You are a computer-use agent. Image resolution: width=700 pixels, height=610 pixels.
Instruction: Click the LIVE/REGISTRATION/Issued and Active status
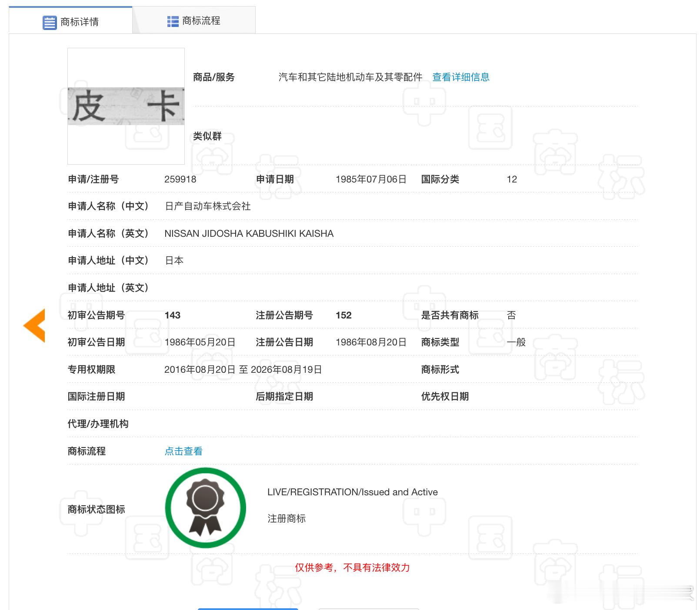pos(353,492)
